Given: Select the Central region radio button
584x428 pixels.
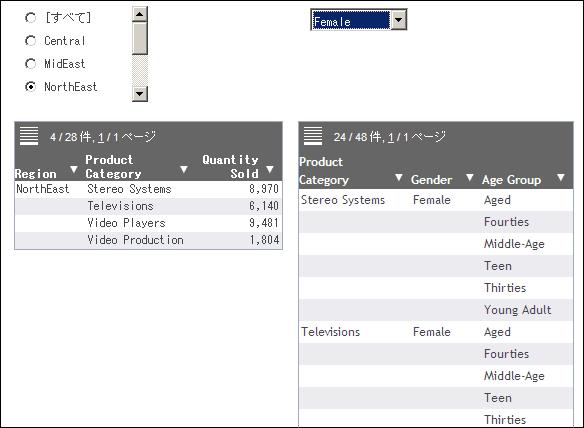Looking at the screenshot, I should coord(31,41).
